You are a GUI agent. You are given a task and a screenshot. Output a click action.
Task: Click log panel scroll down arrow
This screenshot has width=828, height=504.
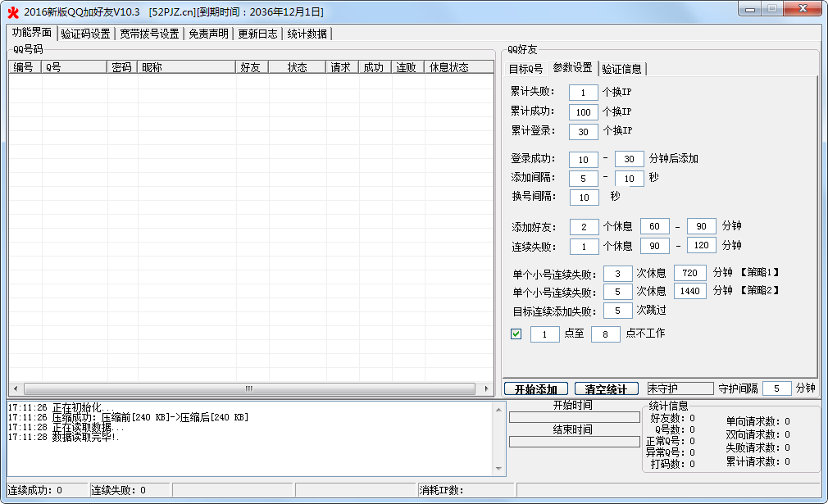coord(498,470)
